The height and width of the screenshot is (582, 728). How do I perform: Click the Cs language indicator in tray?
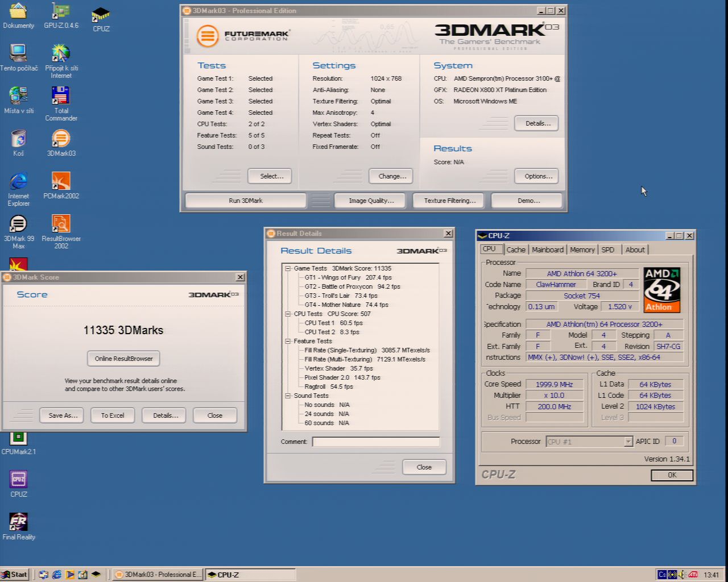pyautogui.click(x=661, y=575)
